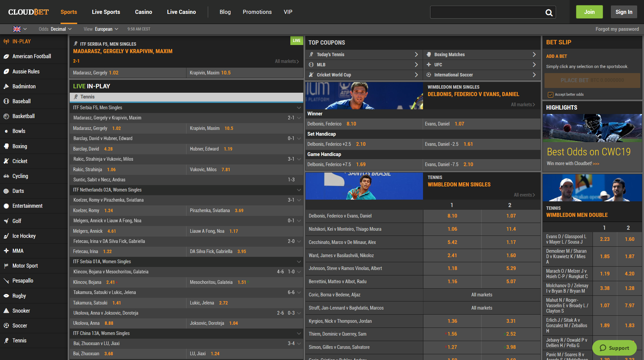Open the Casino tab

[x=143, y=12]
